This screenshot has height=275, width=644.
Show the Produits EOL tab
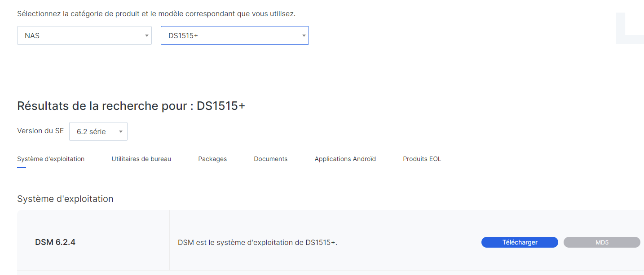422,159
